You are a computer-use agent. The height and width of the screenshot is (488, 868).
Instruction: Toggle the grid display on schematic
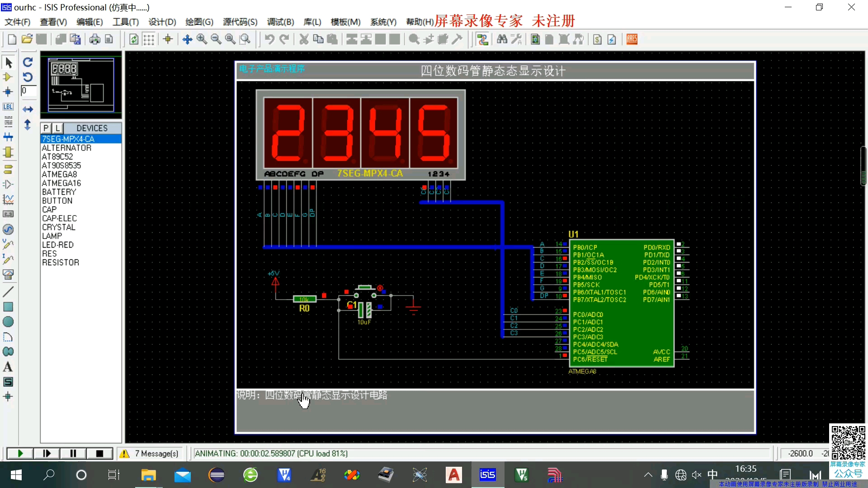coord(149,39)
